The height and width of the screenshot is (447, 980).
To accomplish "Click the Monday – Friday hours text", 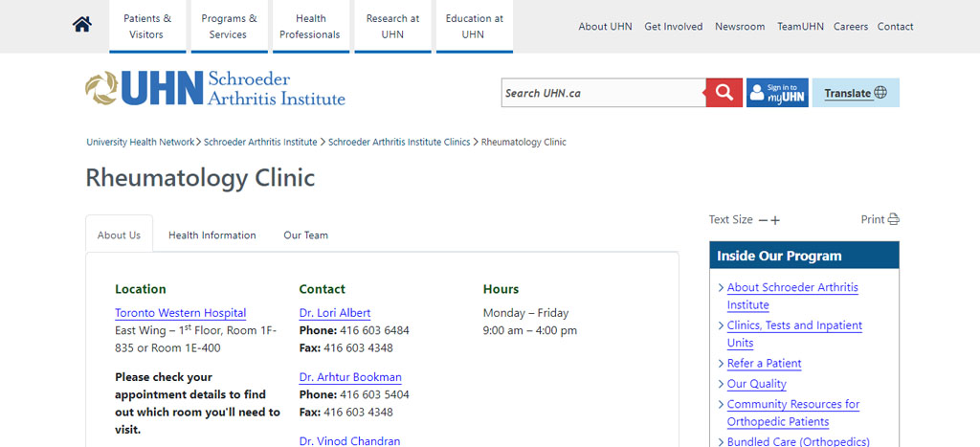I will (525, 313).
